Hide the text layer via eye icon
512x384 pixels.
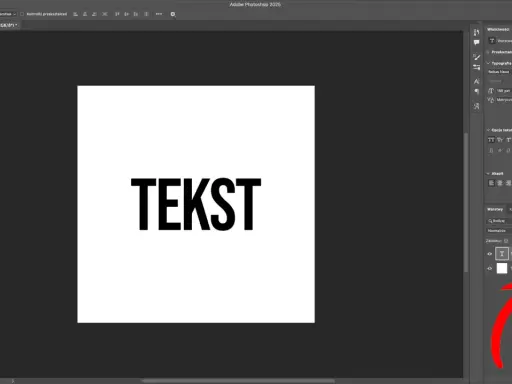[x=490, y=254]
